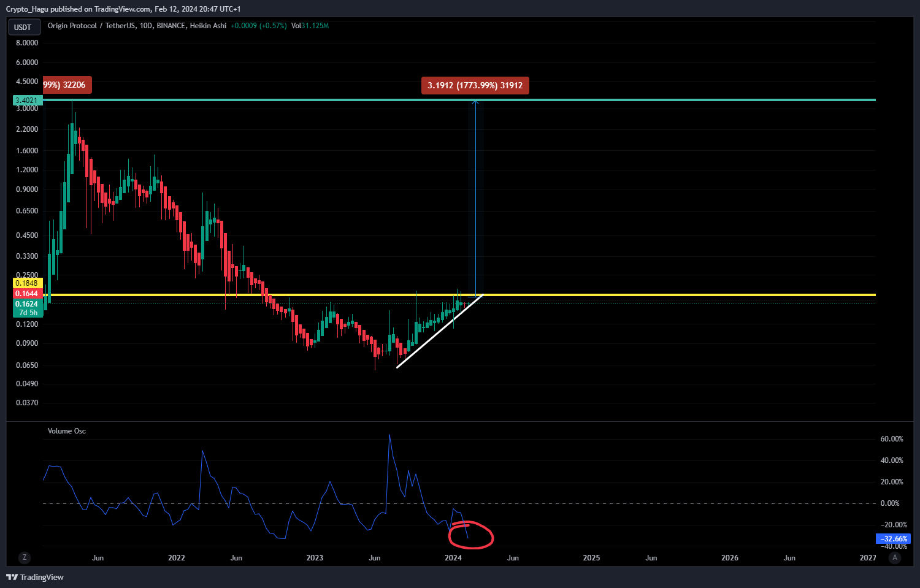
Task: Click the 40.00% oscillator axis label
Action: (892, 460)
